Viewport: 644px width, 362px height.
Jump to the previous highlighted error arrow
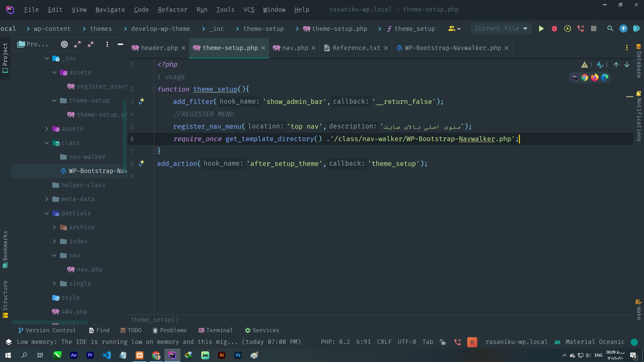(x=616, y=65)
